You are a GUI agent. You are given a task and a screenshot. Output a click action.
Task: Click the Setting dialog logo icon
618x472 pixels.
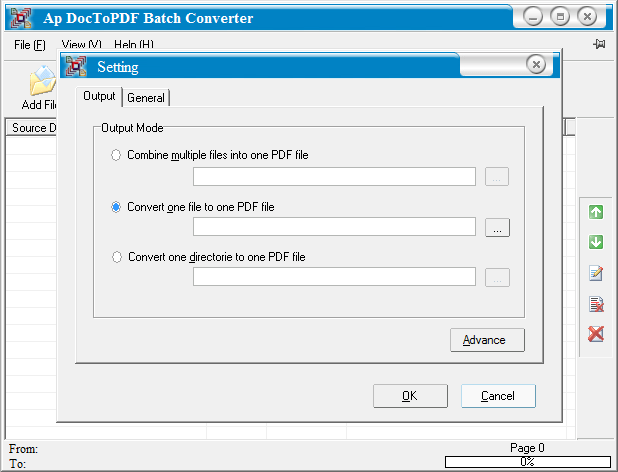76,66
